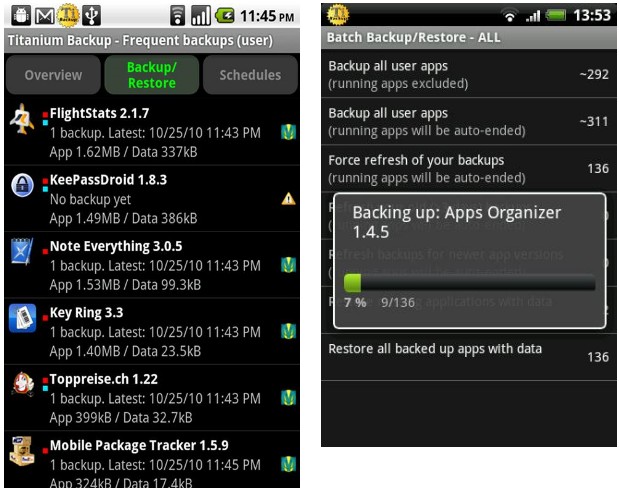Tap green battery icon in right status bar
The height and width of the screenshot is (491, 619).
[x=555, y=16]
